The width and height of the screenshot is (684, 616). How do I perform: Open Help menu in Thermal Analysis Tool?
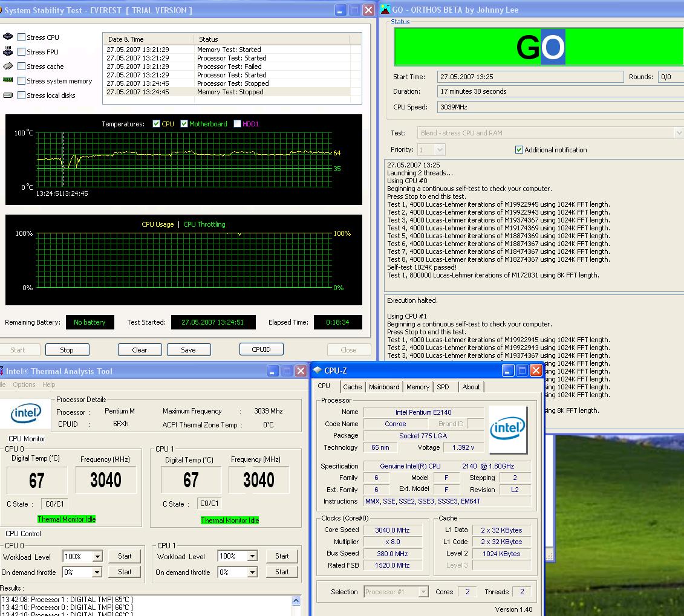tap(49, 384)
